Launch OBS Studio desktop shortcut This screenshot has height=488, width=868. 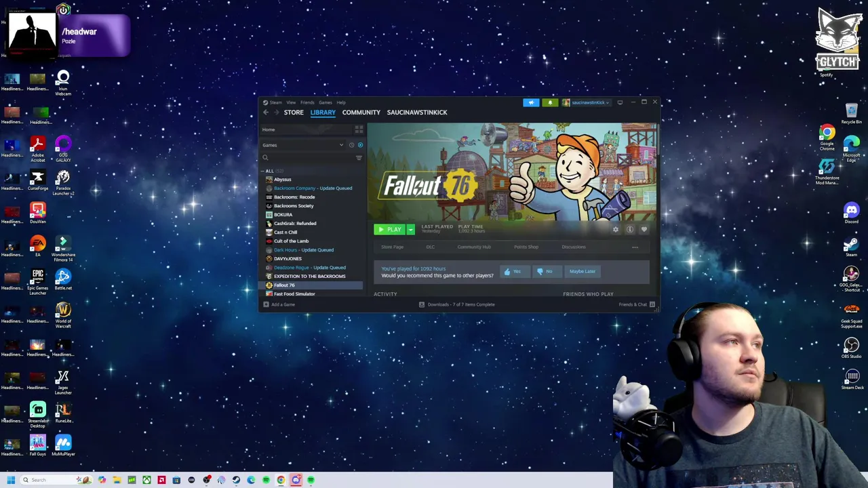[x=851, y=348]
